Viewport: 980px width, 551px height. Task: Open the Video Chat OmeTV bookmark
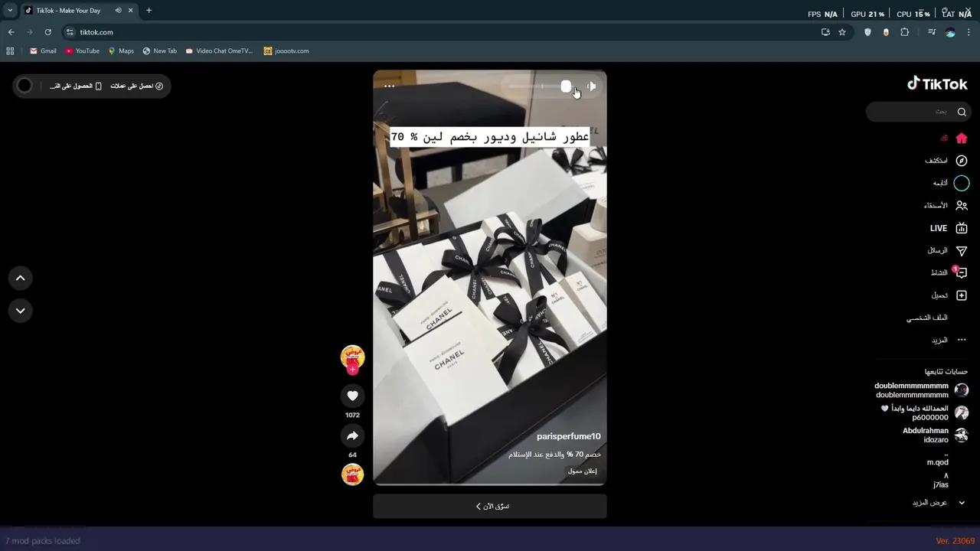click(x=219, y=51)
